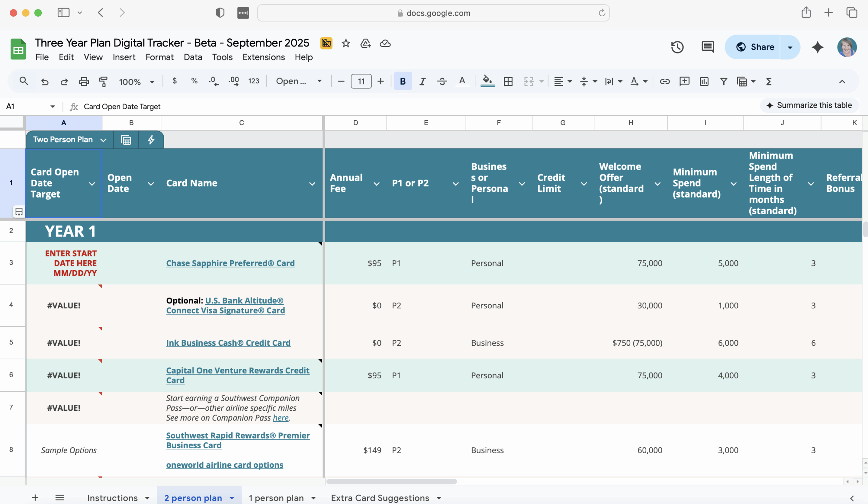
Task: Move document to Drive folder icon
Action: (365, 43)
